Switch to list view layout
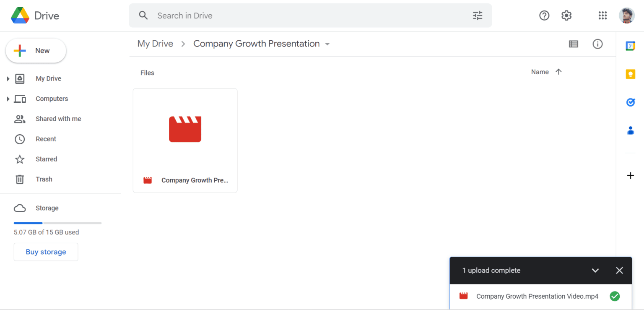644x310 pixels. [574, 44]
